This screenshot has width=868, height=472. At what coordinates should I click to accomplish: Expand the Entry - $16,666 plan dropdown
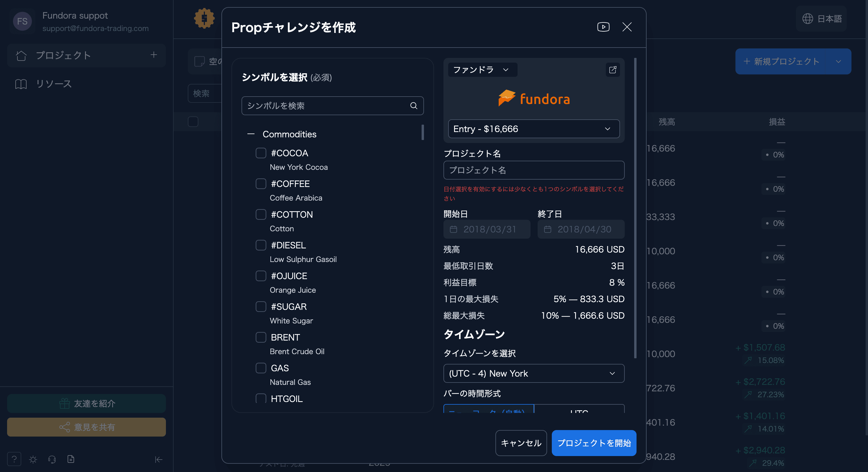click(534, 129)
